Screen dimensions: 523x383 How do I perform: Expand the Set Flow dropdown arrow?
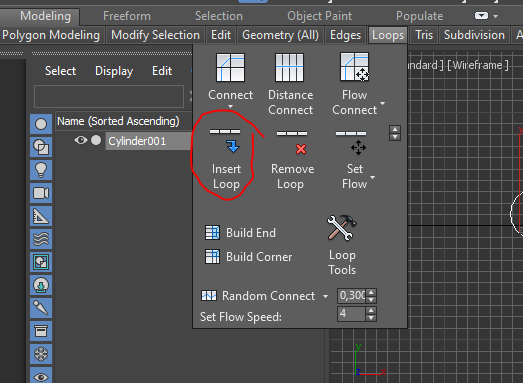point(373,177)
